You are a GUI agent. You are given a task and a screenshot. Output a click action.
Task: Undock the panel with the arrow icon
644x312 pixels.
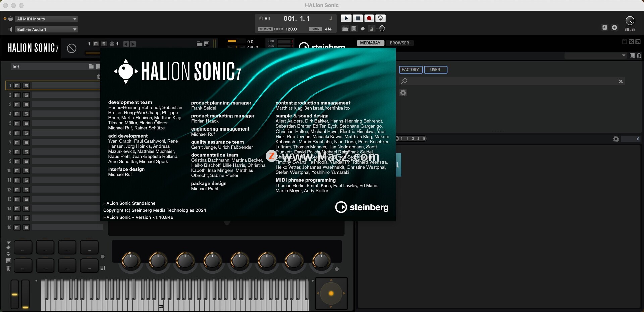pos(638,42)
